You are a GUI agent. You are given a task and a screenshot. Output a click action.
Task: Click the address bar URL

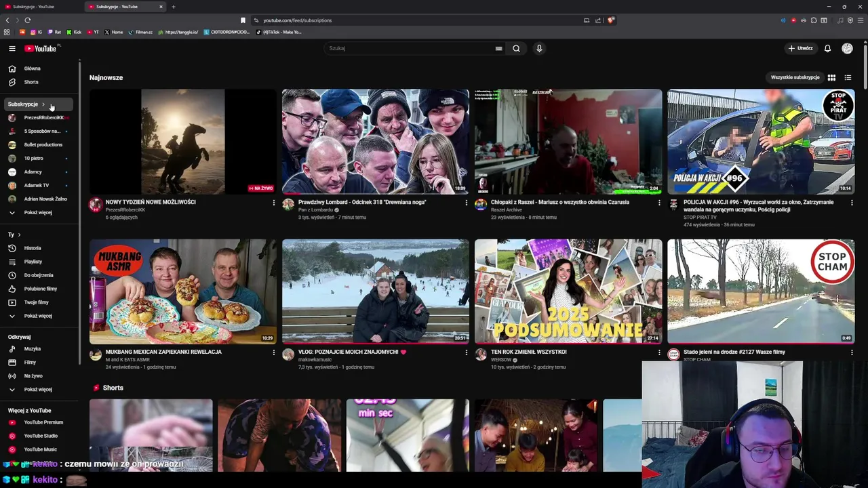297,20
